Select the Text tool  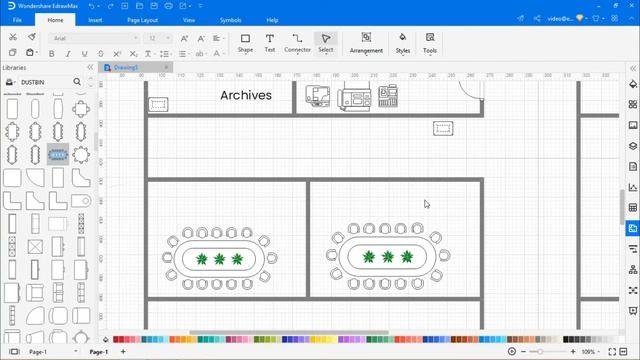[270, 43]
